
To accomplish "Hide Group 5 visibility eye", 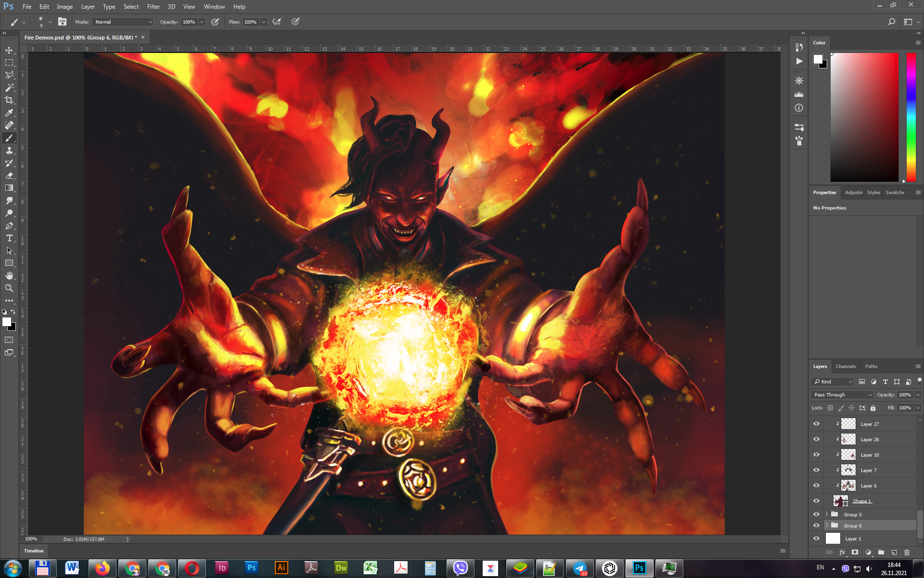I will 816,514.
